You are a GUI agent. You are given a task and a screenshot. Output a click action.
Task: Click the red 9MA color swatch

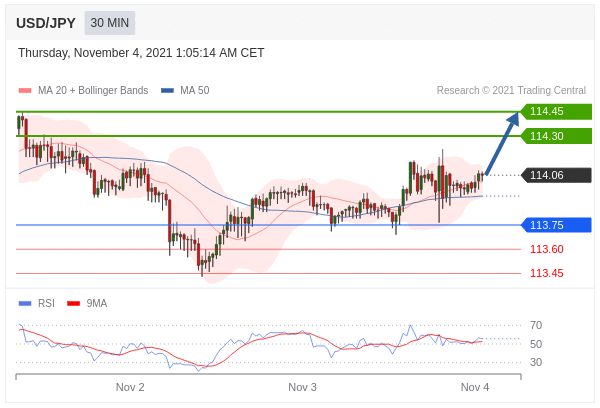click(73, 304)
